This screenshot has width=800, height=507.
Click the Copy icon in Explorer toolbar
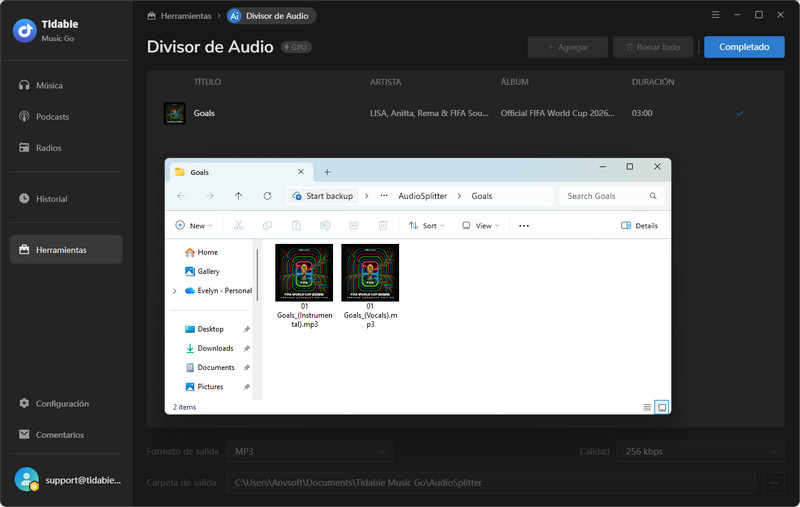267,225
